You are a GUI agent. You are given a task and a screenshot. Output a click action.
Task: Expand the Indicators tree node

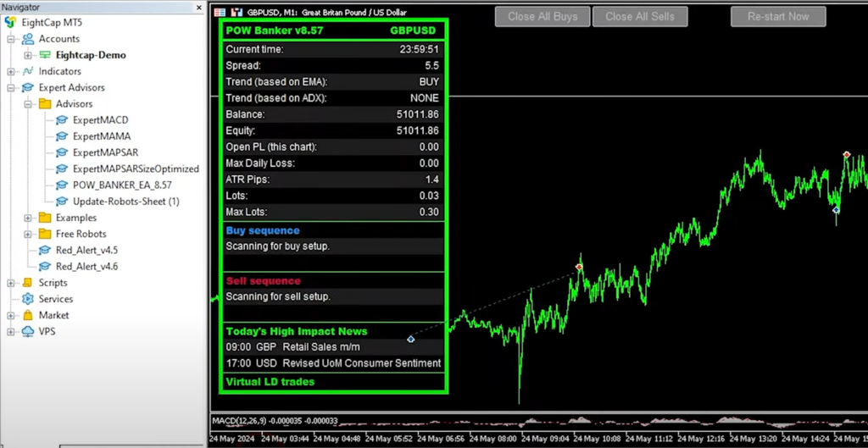coord(11,72)
